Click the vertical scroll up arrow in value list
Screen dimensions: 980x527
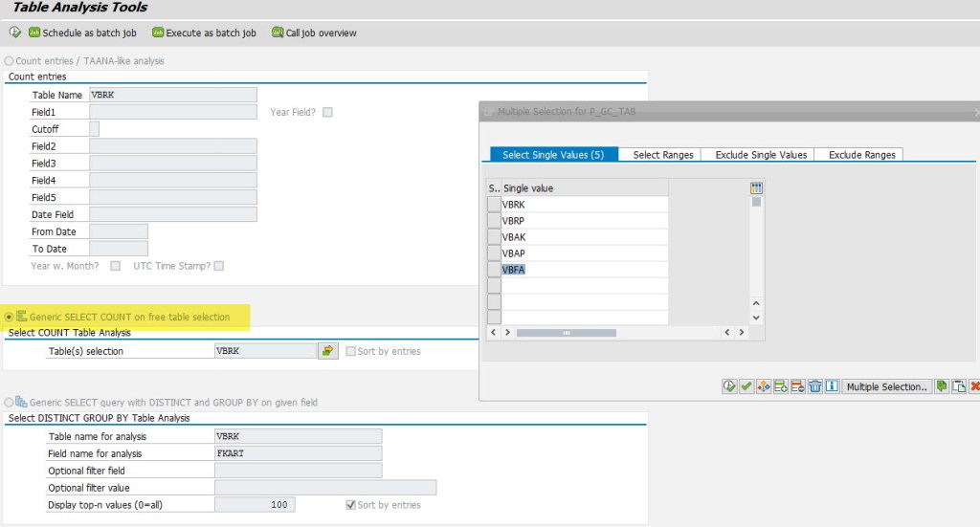(x=756, y=303)
